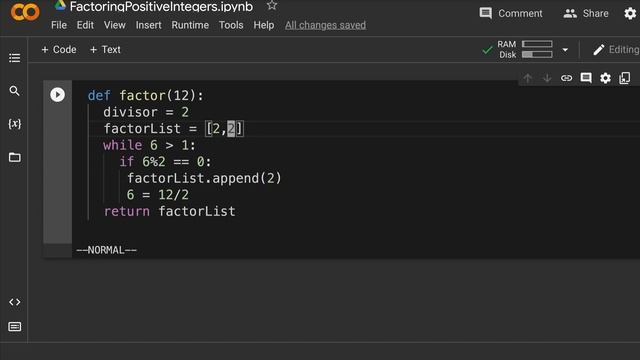The width and height of the screenshot is (640, 360).
Task: Open the Runtime menu
Action: [x=190, y=25]
